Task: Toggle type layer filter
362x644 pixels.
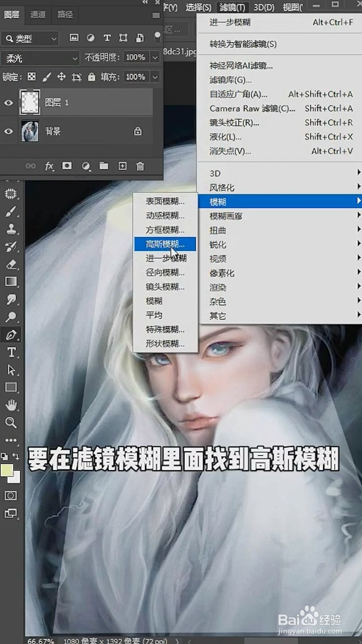Action: [x=107, y=38]
